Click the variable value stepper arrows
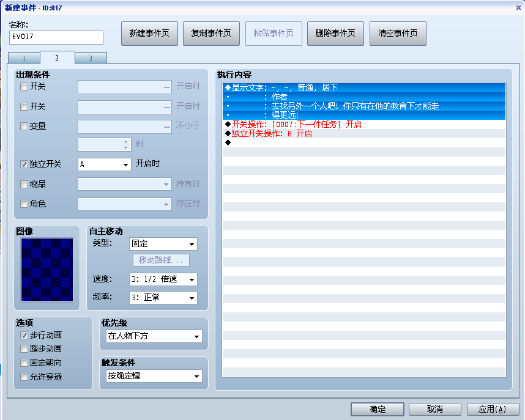 125,144
